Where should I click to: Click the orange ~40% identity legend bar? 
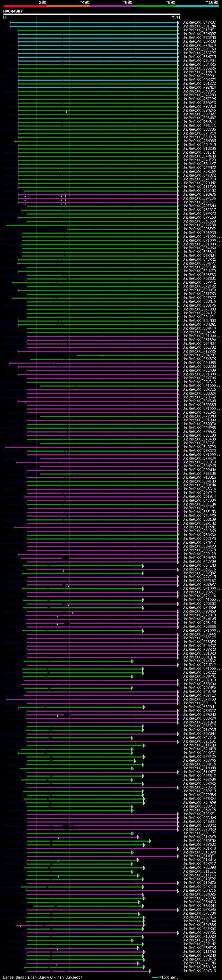[x=68, y=6]
